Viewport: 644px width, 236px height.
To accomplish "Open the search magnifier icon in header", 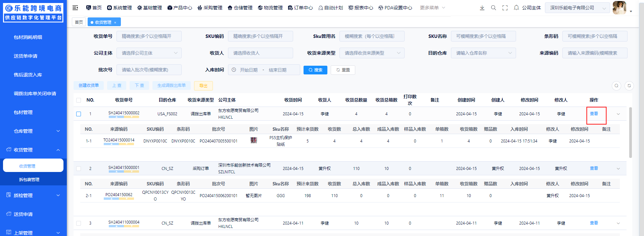I will (493, 8).
